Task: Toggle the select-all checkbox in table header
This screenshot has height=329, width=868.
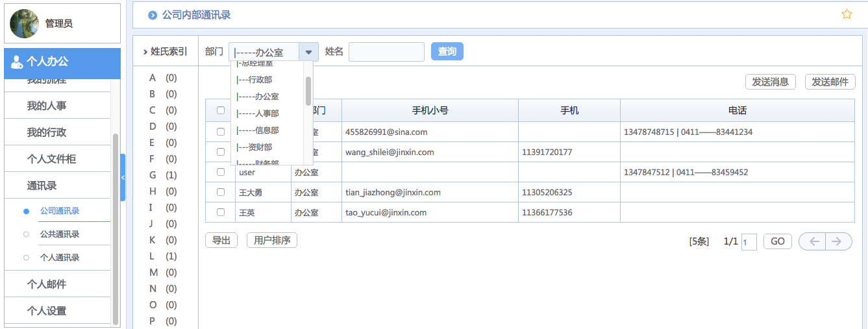Action: [x=221, y=111]
